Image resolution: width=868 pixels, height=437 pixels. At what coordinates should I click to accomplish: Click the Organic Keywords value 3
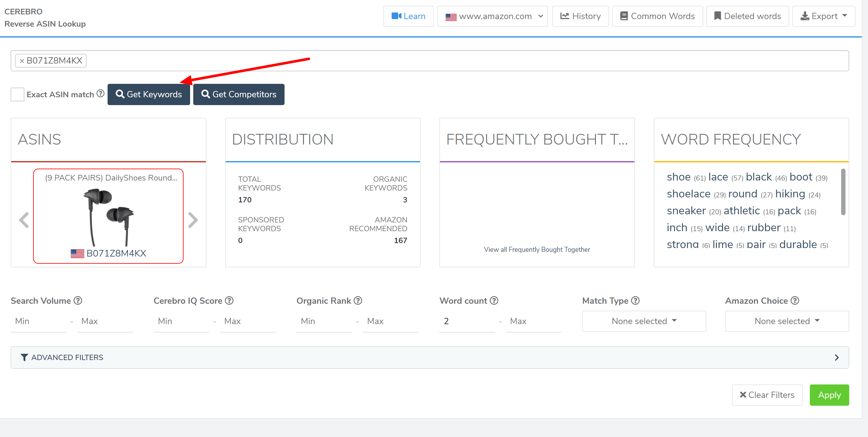pos(405,200)
